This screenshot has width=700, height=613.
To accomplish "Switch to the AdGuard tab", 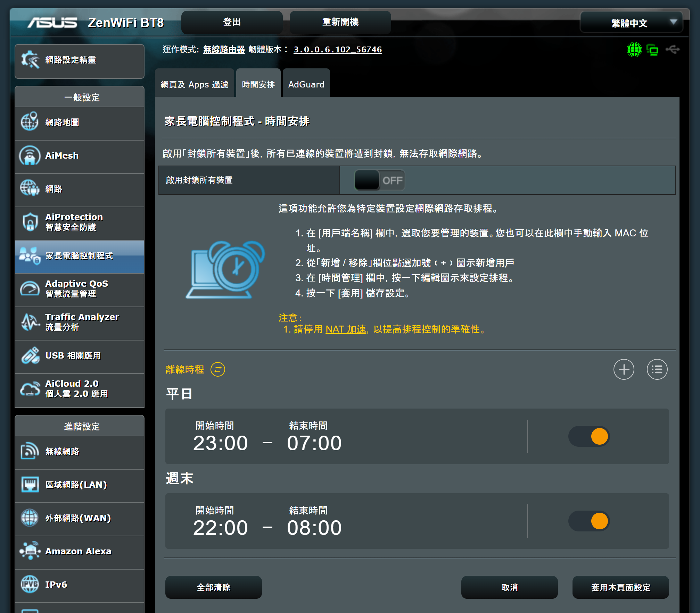I will (306, 84).
